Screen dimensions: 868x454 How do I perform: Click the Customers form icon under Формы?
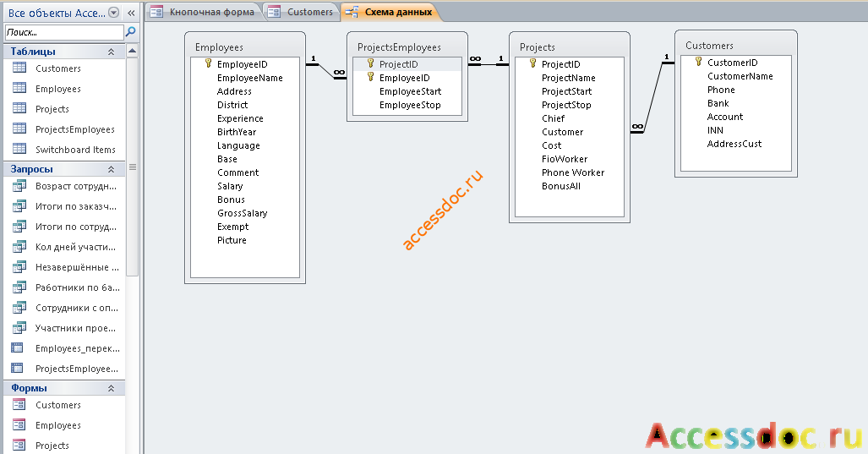tap(19, 405)
